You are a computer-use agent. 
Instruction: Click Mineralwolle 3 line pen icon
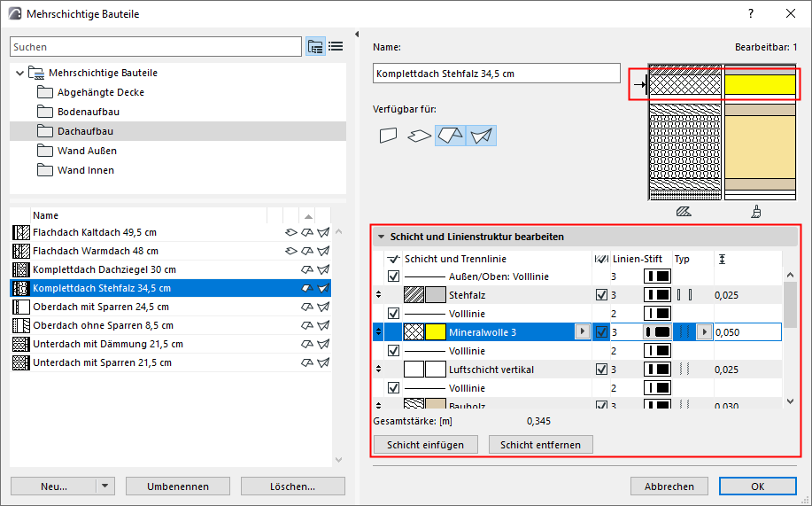tap(657, 332)
